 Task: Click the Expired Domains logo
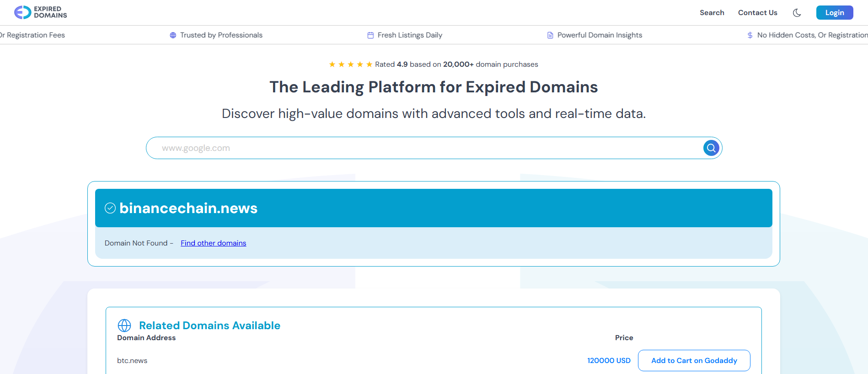coord(40,12)
